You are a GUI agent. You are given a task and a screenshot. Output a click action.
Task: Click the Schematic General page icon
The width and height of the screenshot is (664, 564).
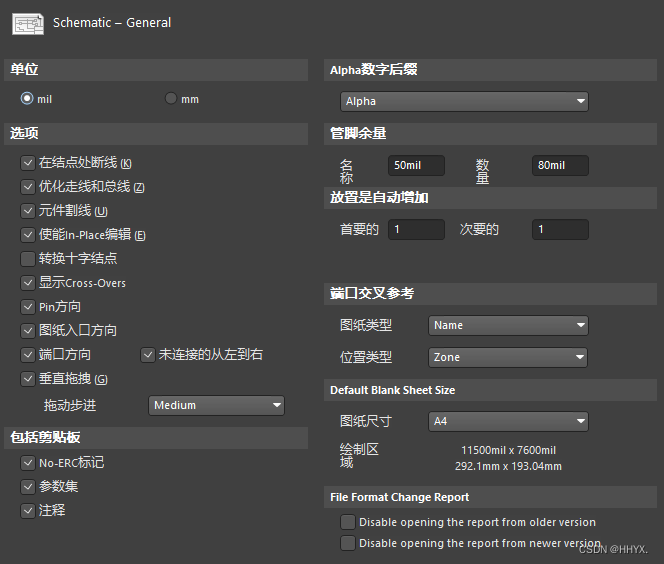[28, 24]
